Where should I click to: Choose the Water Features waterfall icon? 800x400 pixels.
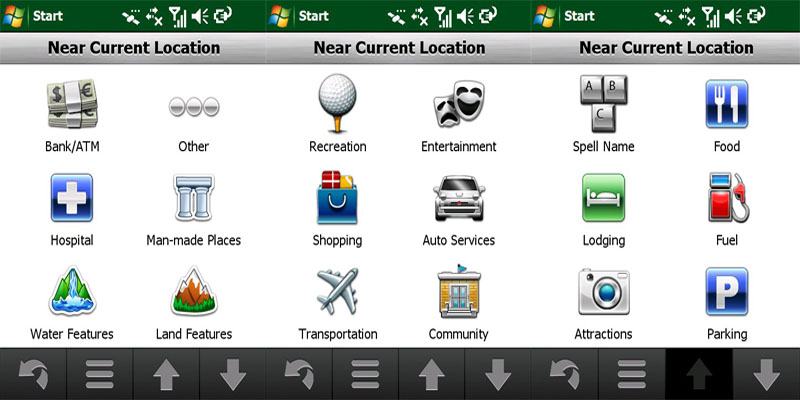[72, 290]
